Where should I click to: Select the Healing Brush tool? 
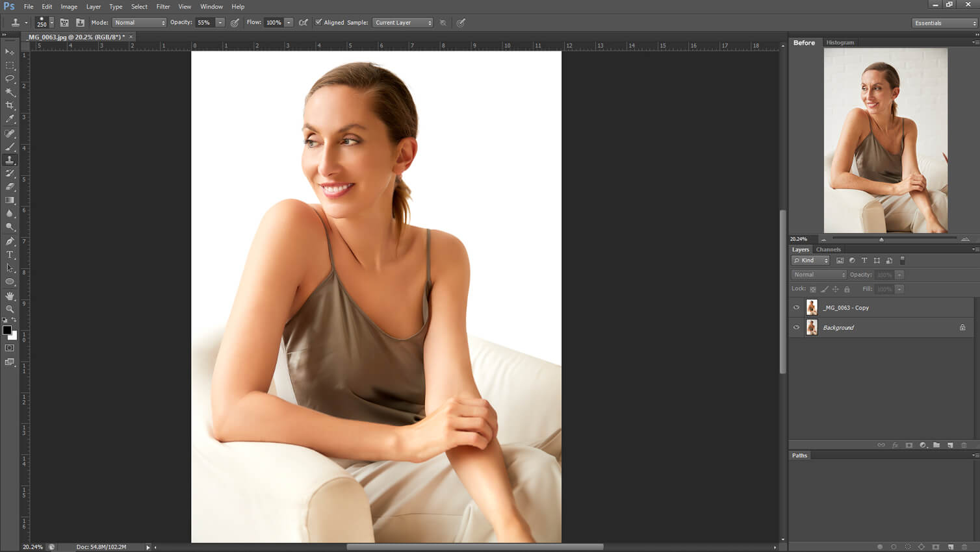(10, 133)
